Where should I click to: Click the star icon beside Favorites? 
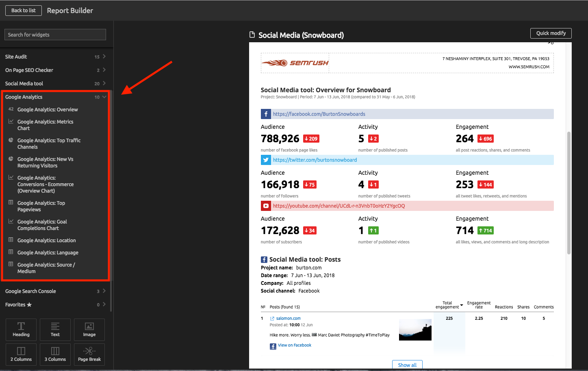pyautogui.click(x=29, y=304)
